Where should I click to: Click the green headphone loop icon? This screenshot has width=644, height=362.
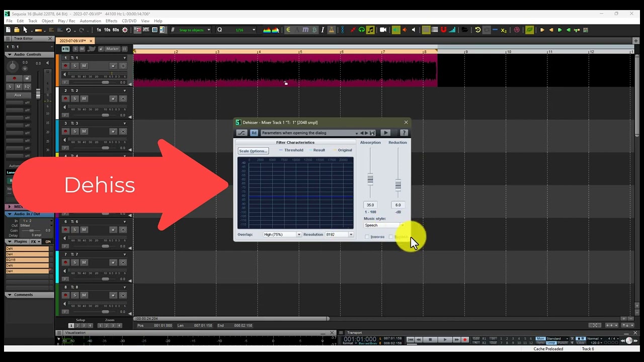pyautogui.click(x=362, y=30)
